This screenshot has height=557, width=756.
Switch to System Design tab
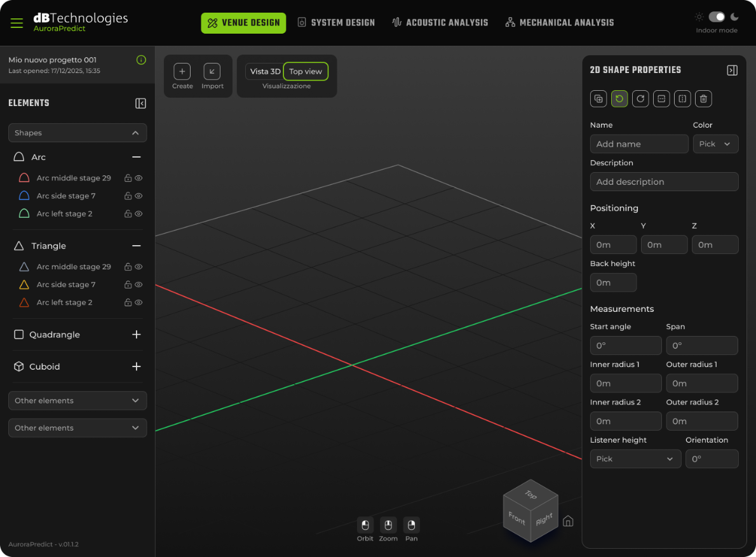click(336, 23)
